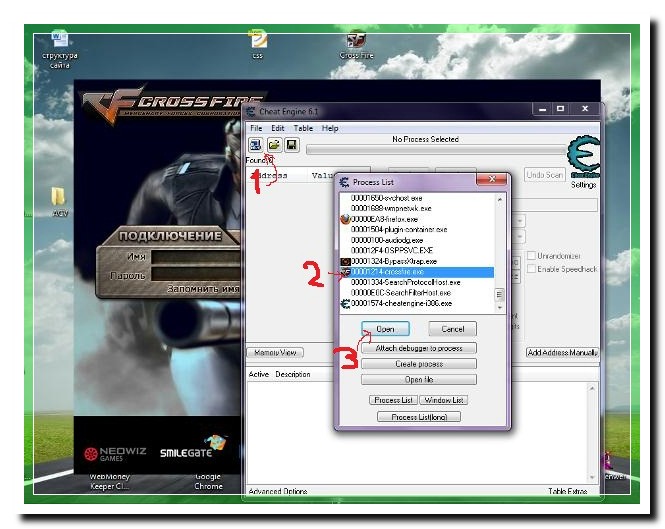The width and height of the screenshot is (665, 529).
Task: Open the File menu
Action: [x=256, y=128]
